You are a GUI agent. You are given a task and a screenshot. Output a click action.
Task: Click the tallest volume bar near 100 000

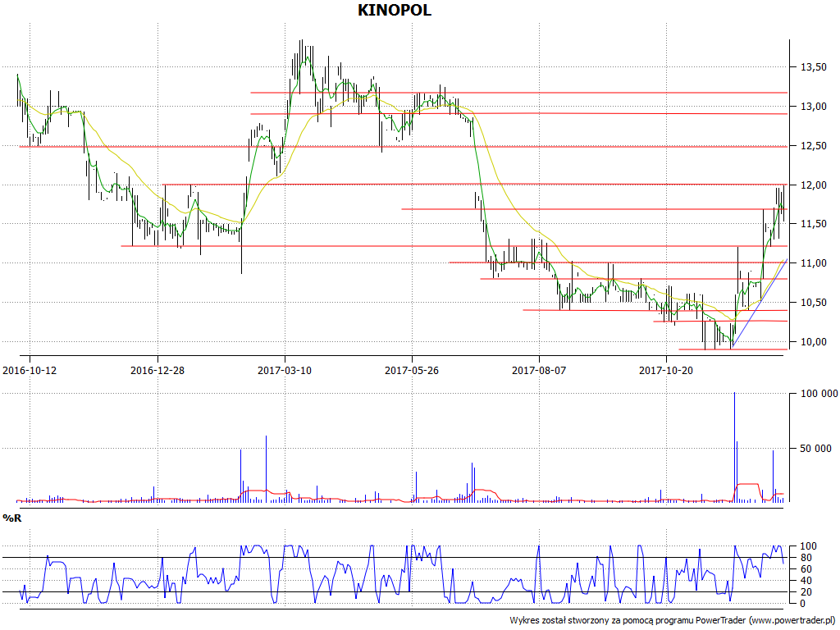point(734,447)
